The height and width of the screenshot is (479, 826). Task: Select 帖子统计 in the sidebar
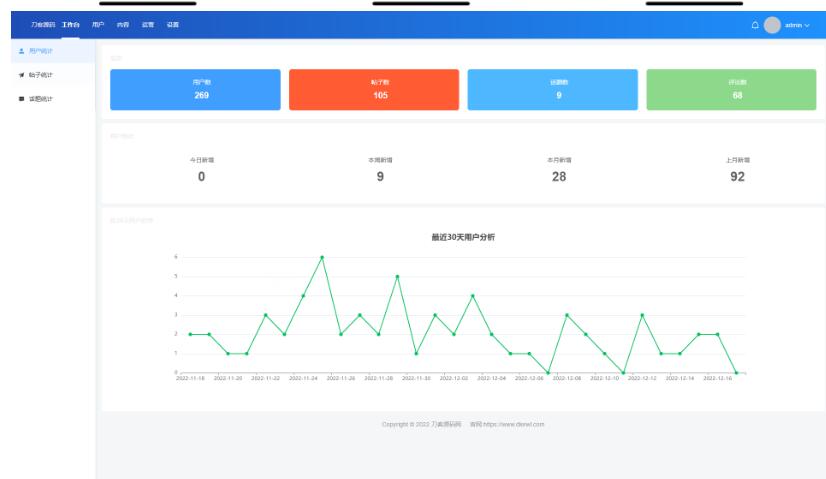click(x=41, y=74)
